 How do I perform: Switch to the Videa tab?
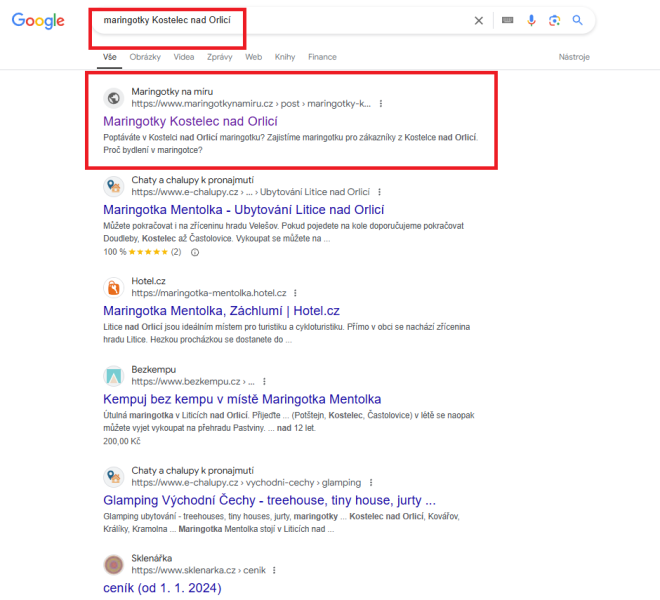(184, 57)
